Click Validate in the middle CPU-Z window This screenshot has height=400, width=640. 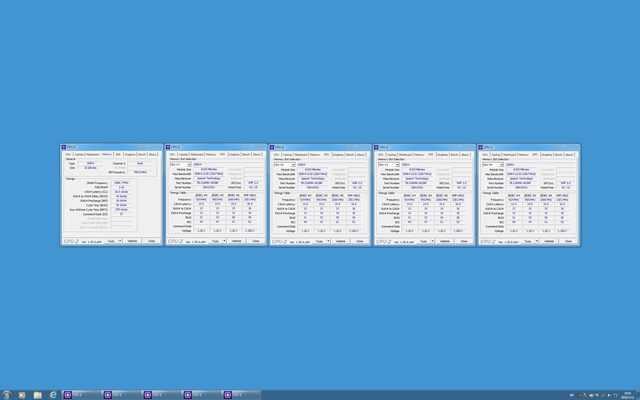(339, 241)
